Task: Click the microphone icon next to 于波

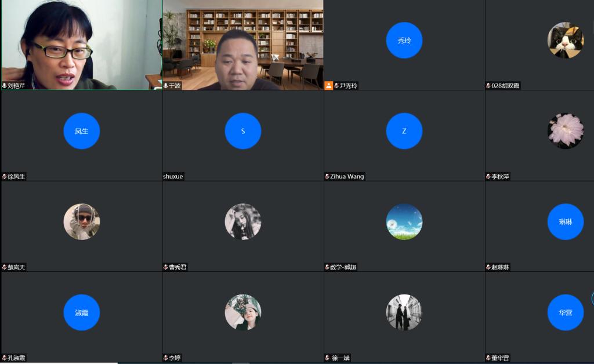Action: (166, 86)
